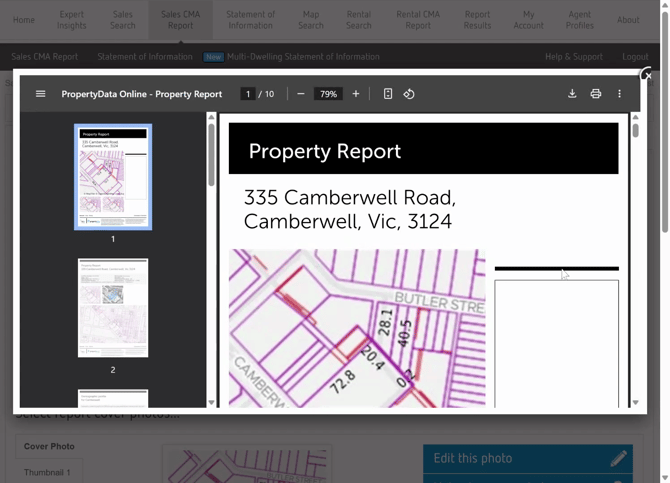This screenshot has width=670, height=483.
Task: Open the Map Search tab
Action: tap(311, 20)
